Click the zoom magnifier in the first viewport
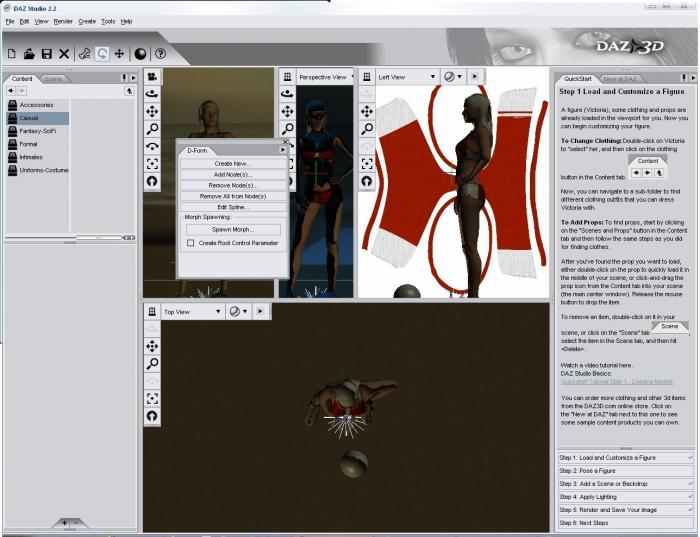 (152, 129)
